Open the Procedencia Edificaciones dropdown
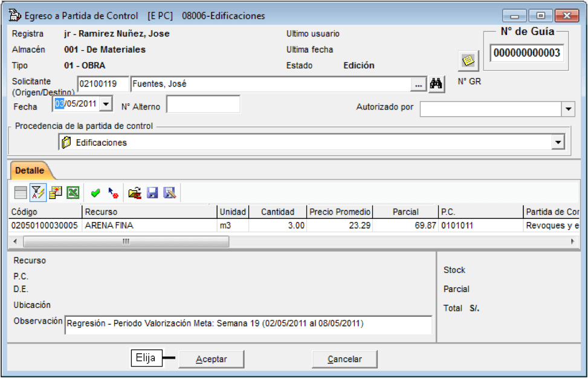This screenshot has height=378, width=588. point(558,143)
